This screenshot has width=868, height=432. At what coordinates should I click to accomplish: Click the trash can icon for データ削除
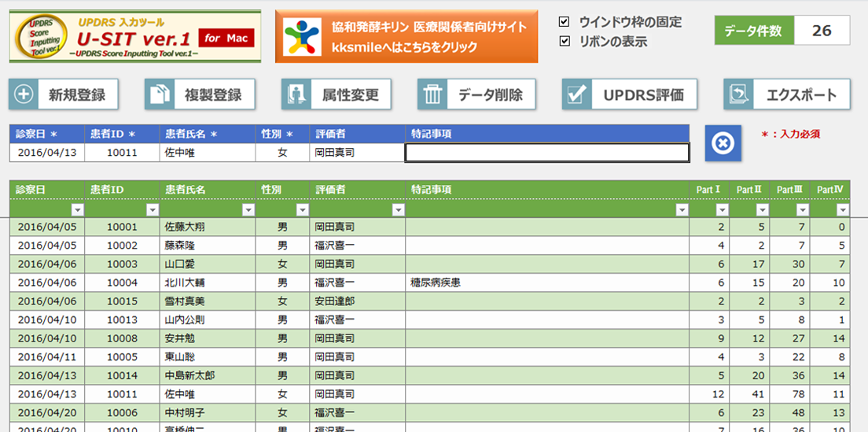click(432, 94)
